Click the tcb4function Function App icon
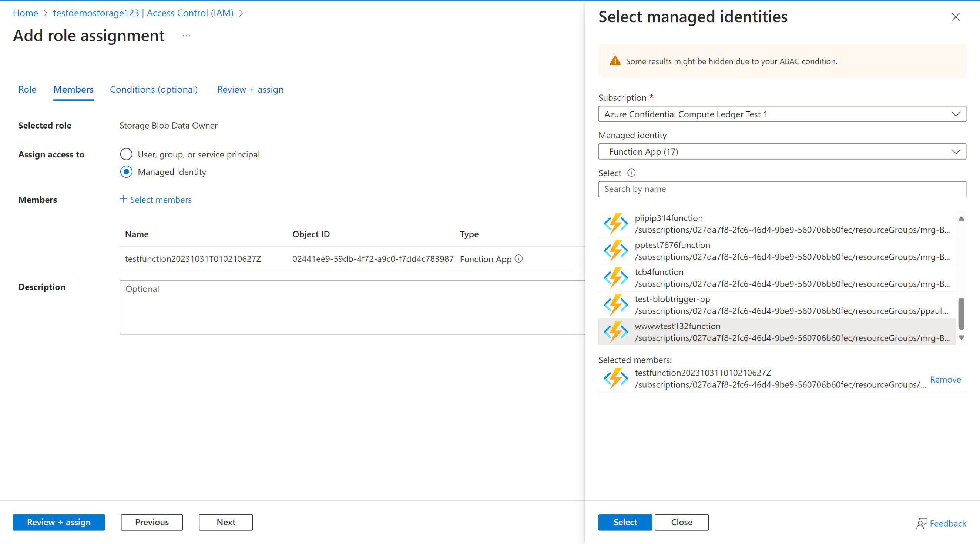Image resolution: width=980 pixels, height=544 pixels. tap(615, 277)
